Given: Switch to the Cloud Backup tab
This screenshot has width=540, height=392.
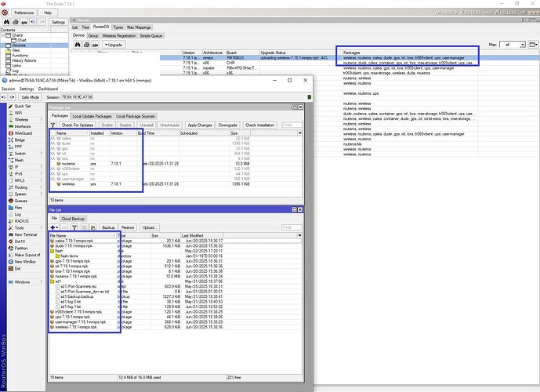Looking at the screenshot, I should 74,219.
